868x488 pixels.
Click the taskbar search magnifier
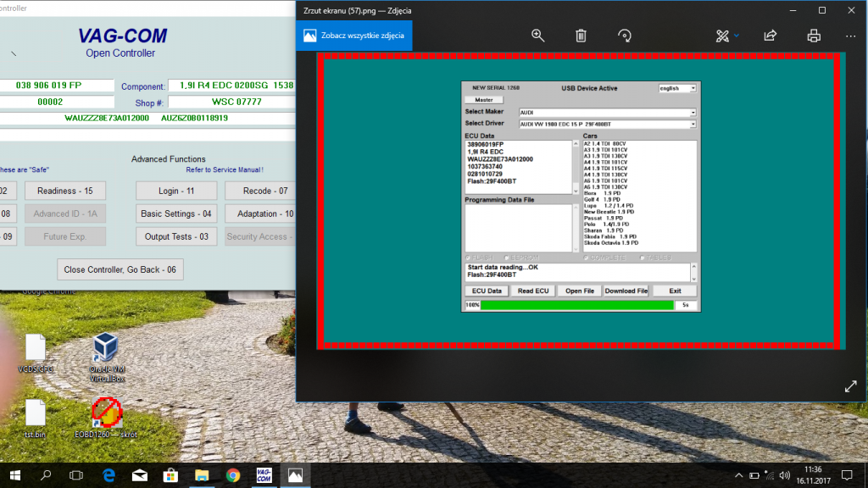pyautogui.click(x=46, y=475)
